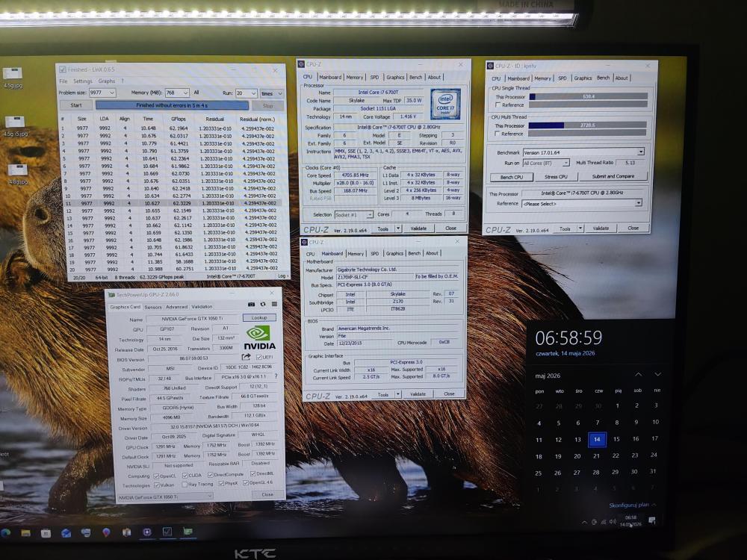Screen dimensions: 747x560
Task: Toggle the DirectML checkbox
Action: [x=252, y=474]
